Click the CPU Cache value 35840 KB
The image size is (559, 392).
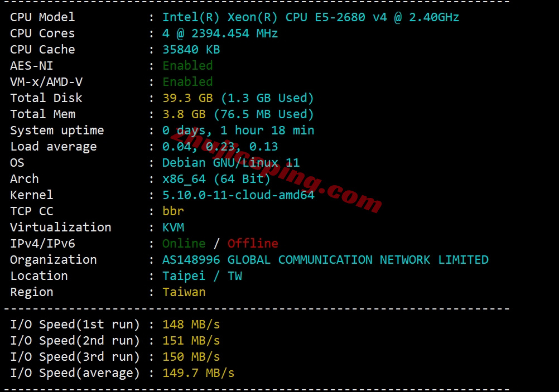(191, 50)
